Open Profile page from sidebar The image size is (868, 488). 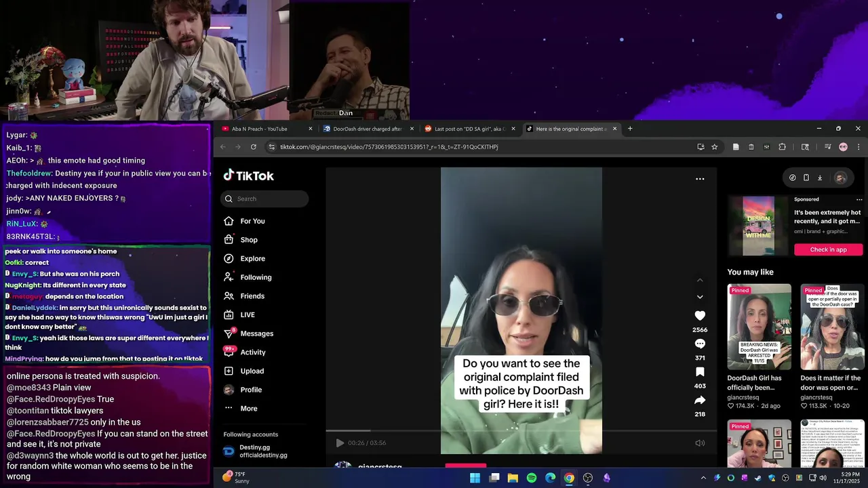243,390
